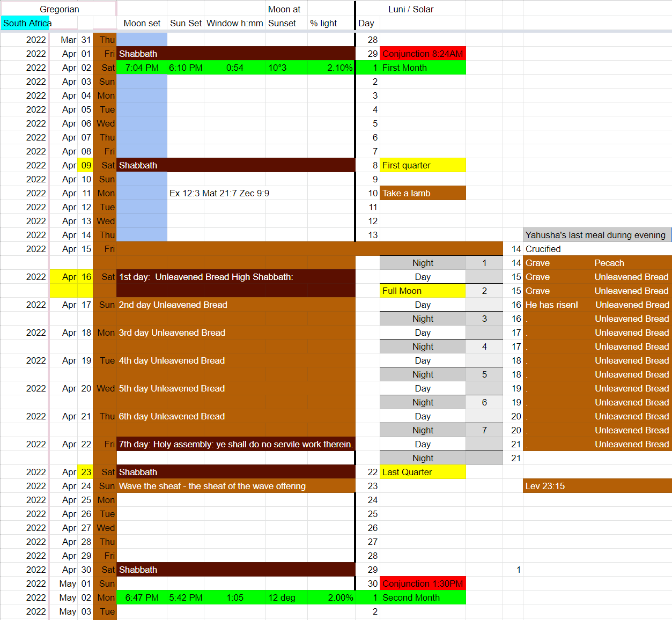This screenshot has height=620, width=672.
Task: Select the cyan South Africa cell
Action: [26, 23]
